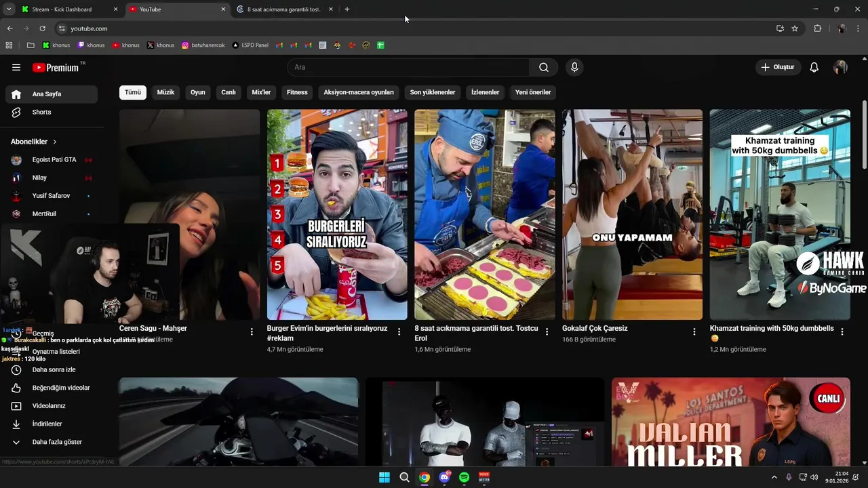This screenshot has height=488, width=868.
Task: Open the Nilay channel subscription
Action: 52,178
